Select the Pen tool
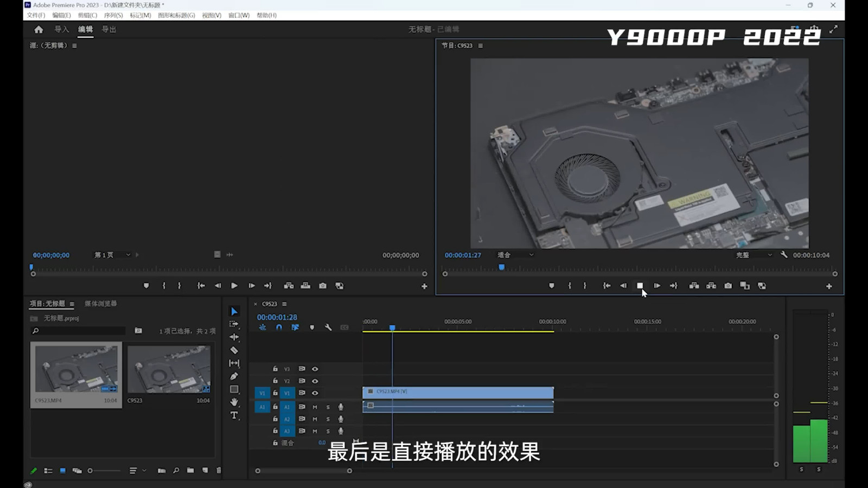This screenshot has height=488, width=868. point(234,376)
